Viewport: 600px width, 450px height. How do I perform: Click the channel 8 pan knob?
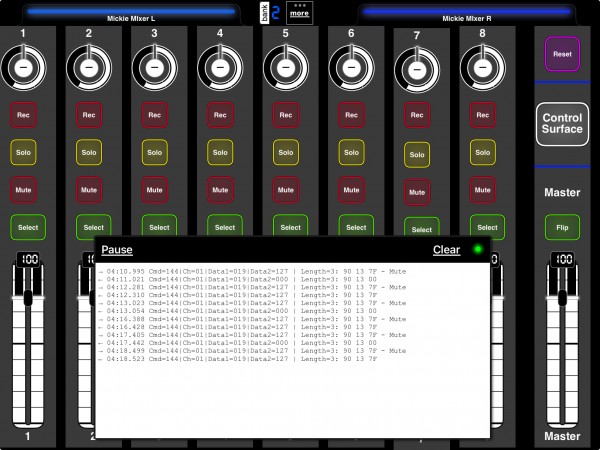coord(483,67)
